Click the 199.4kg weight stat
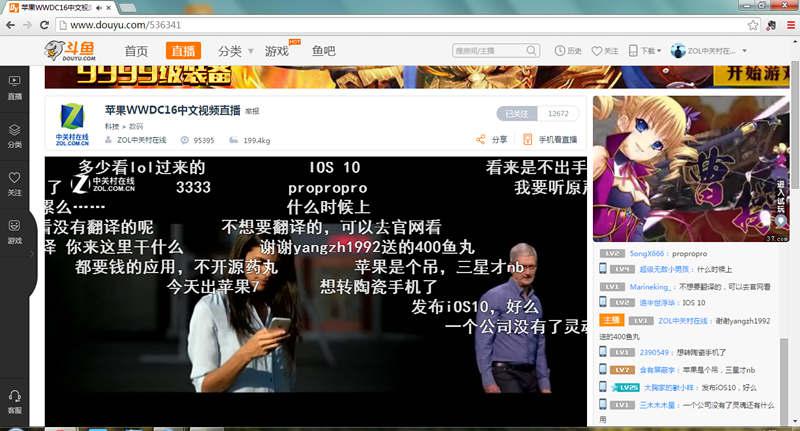This screenshot has width=800, height=431. click(257, 140)
